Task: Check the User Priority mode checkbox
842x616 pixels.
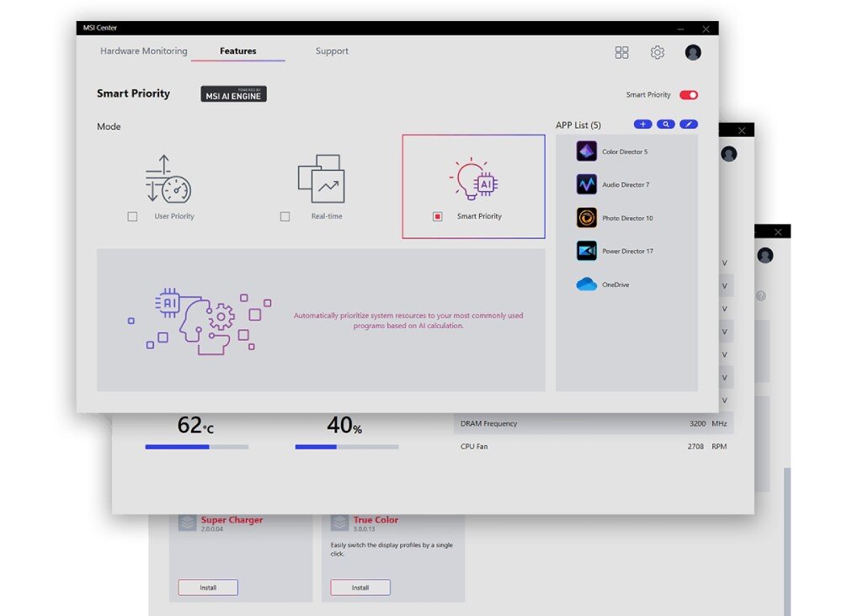Action: coord(132,216)
